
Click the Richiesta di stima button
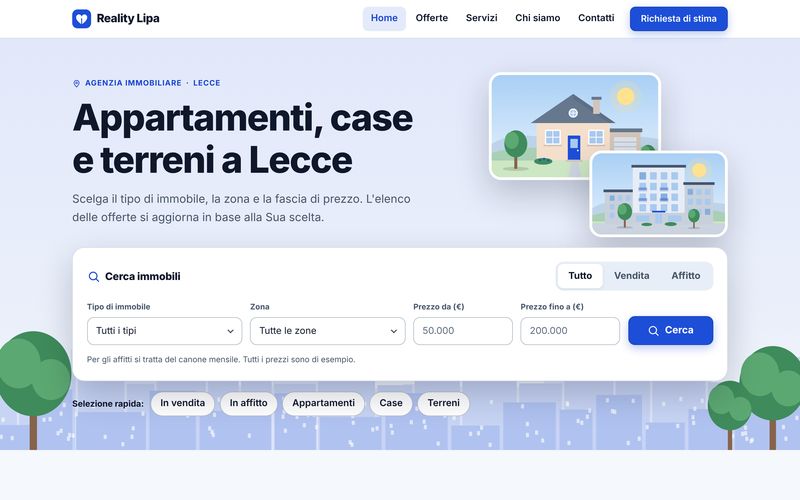click(x=679, y=19)
